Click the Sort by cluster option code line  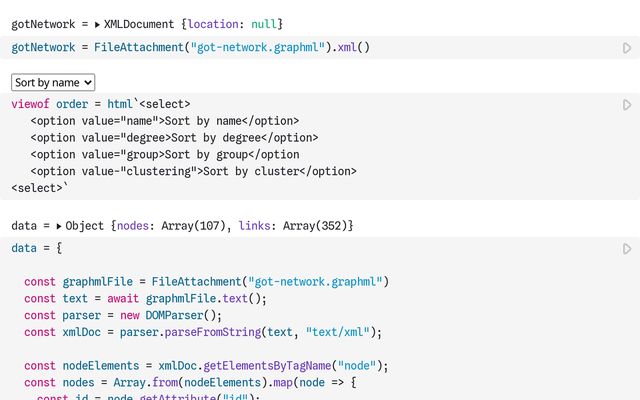point(192,171)
